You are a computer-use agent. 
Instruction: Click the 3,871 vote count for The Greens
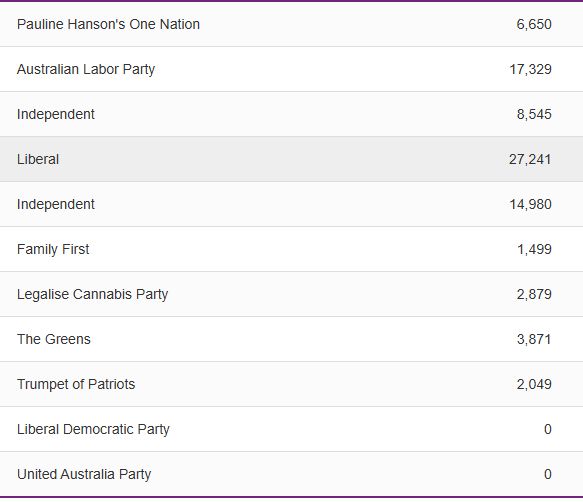[534, 340]
